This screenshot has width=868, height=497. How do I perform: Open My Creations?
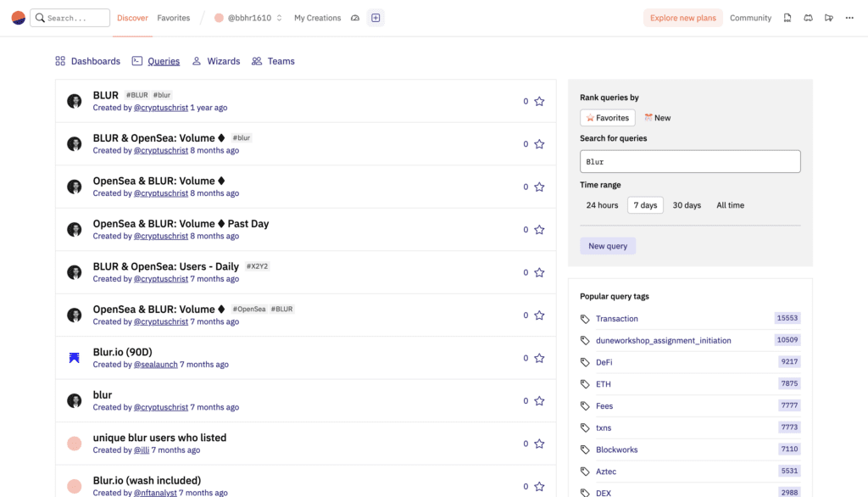317,18
